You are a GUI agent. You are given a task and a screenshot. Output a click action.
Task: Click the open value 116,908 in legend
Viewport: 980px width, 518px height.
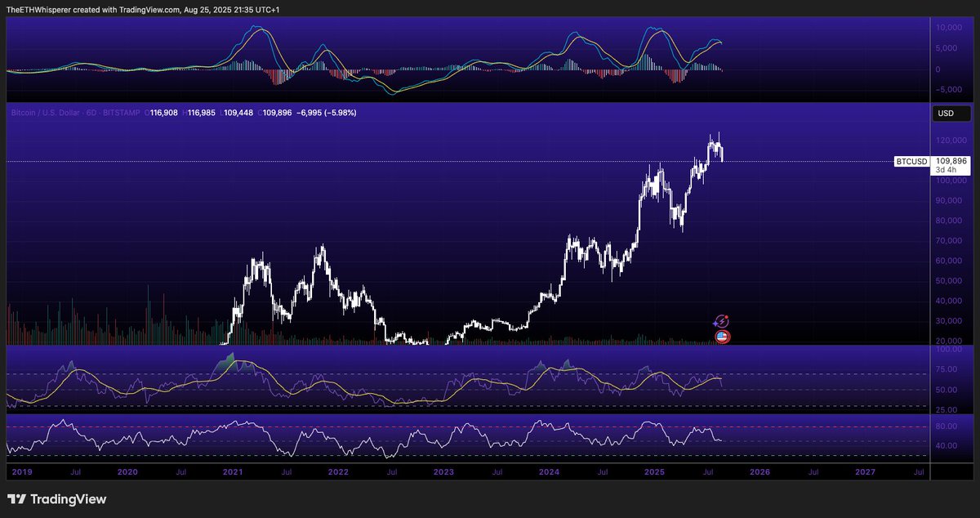point(165,112)
